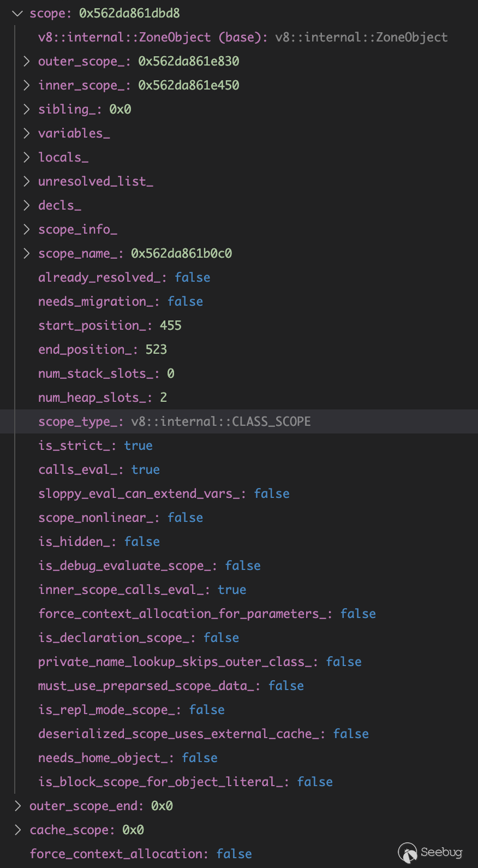The width and height of the screenshot is (478, 868).
Task: Select the start_position_ 455 row
Action: [110, 325]
